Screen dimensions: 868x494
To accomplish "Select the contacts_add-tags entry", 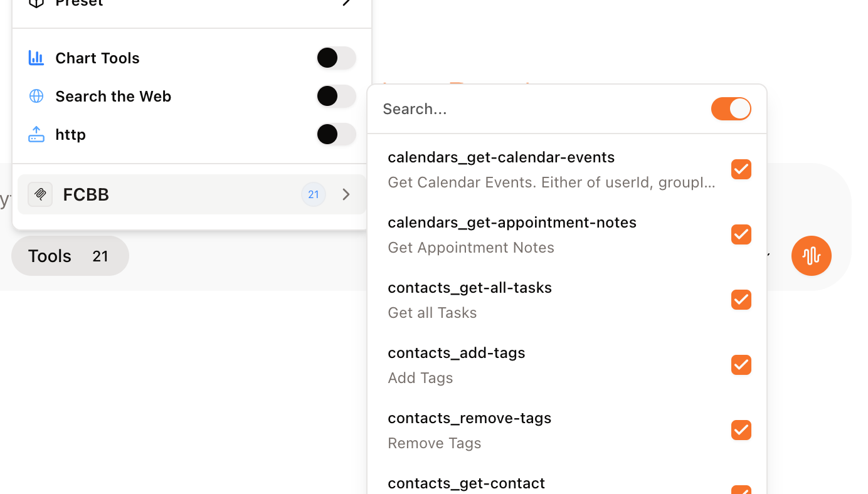I will pos(457,364).
